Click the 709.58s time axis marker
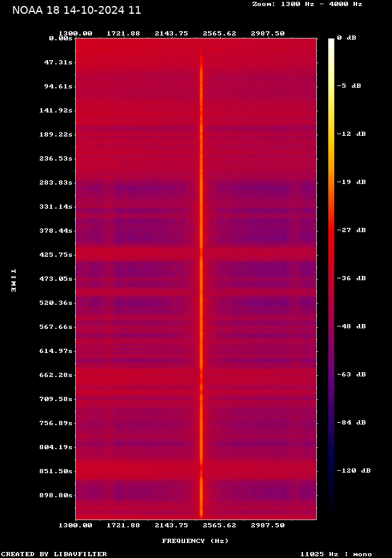 [56, 399]
